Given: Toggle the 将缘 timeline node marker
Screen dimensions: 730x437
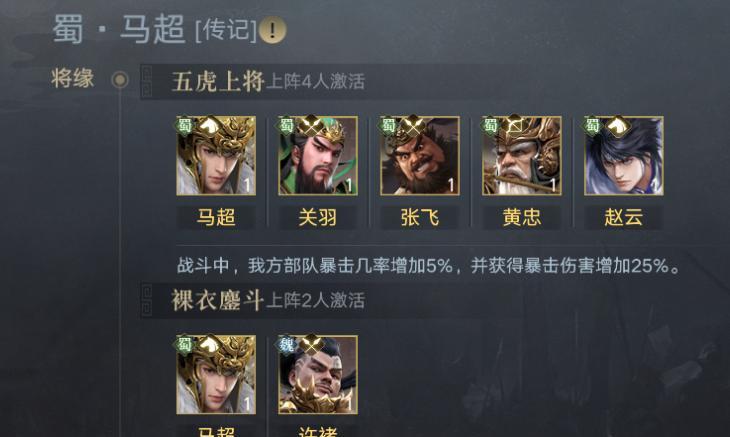Looking at the screenshot, I should pos(120,80).
